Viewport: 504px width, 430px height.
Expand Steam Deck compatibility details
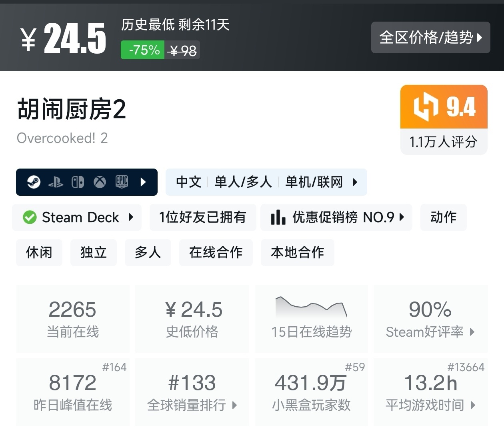click(x=131, y=217)
